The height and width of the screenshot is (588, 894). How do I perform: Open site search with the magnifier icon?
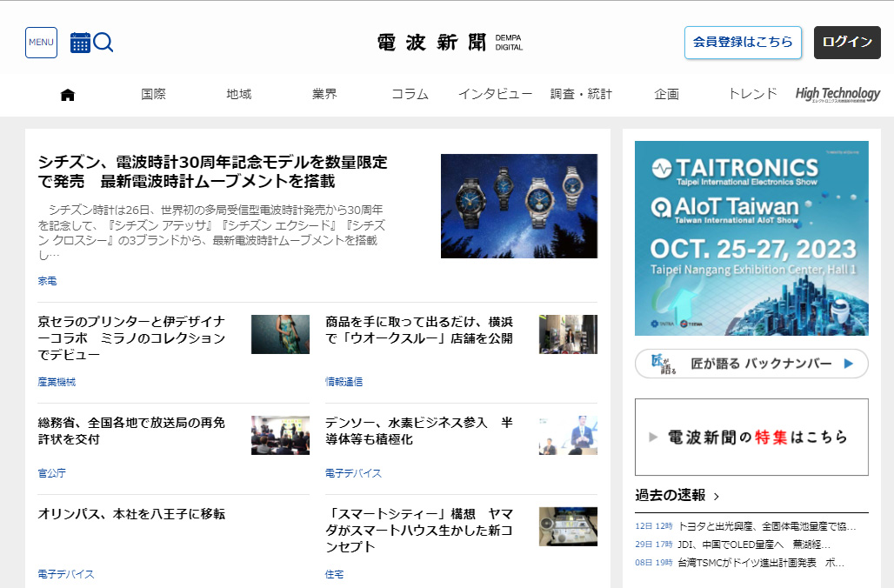coord(102,42)
